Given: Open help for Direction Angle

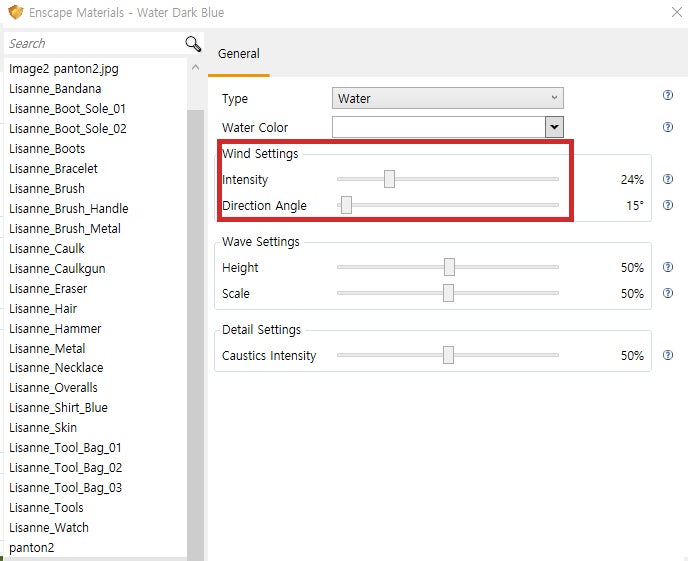Looking at the screenshot, I should [667, 205].
